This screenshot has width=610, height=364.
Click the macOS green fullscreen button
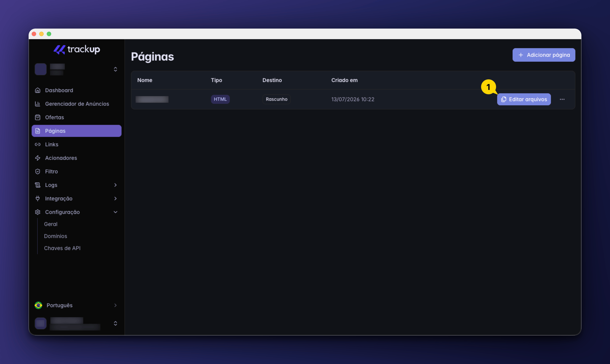pos(49,34)
